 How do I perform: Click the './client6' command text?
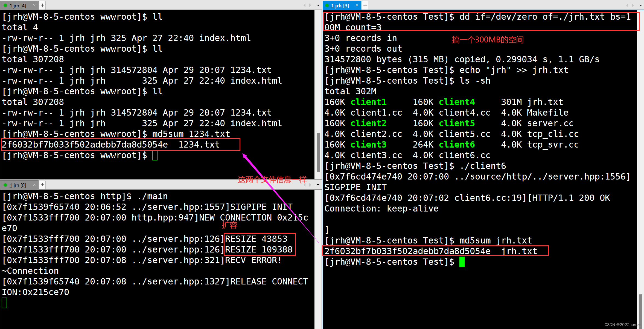(x=483, y=166)
